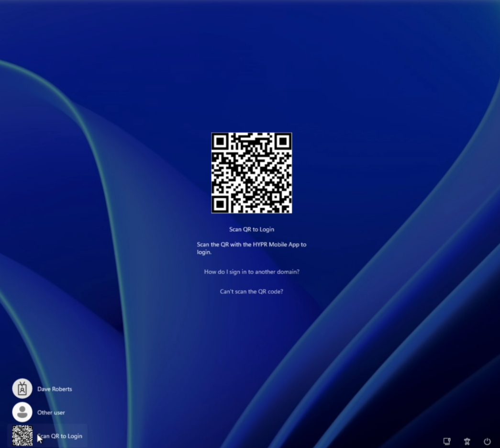Select the Other user silhouette avatar

tap(22, 412)
